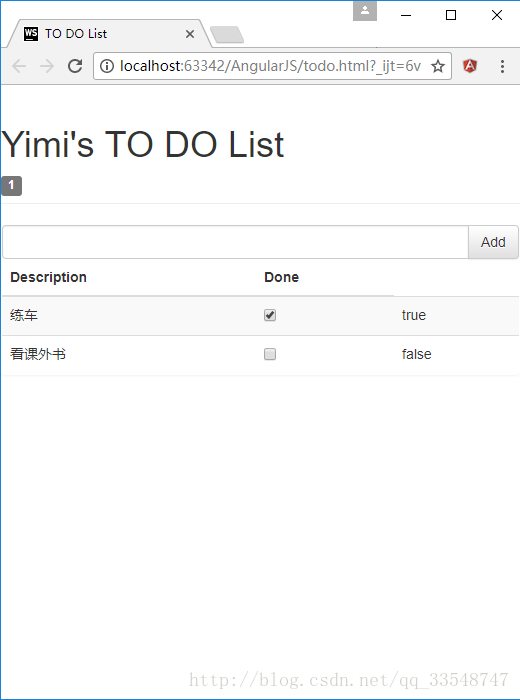Reload the page with refresh icon
This screenshot has width=520, height=700.
click(75, 66)
